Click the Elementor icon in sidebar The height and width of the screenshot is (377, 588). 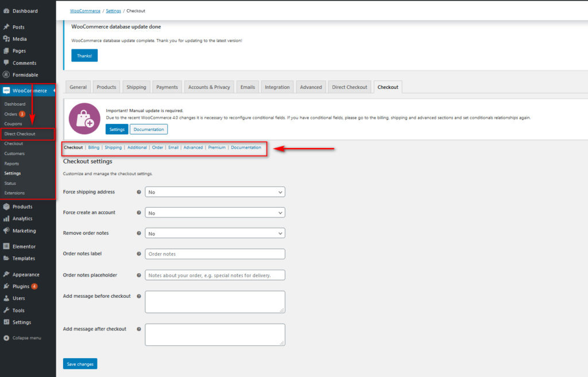point(6,246)
